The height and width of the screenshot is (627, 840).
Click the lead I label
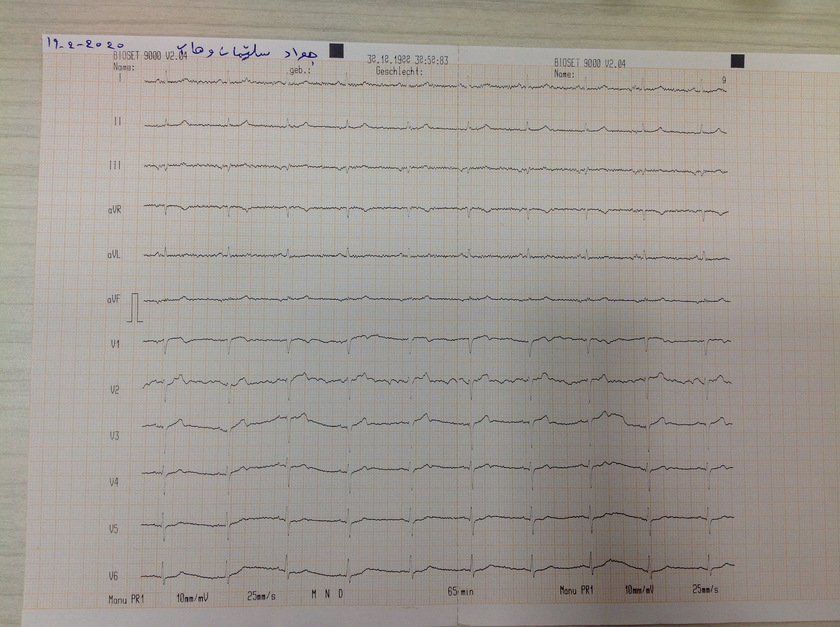(x=120, y=78)
